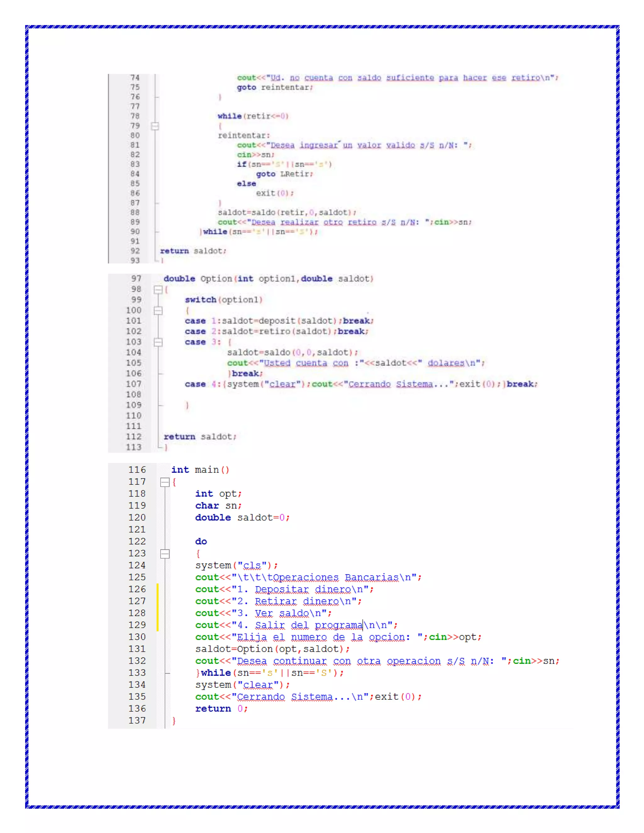644x833 pixels.
Task: Click 'return 0;' on line 136
Action: click(221, 709)
